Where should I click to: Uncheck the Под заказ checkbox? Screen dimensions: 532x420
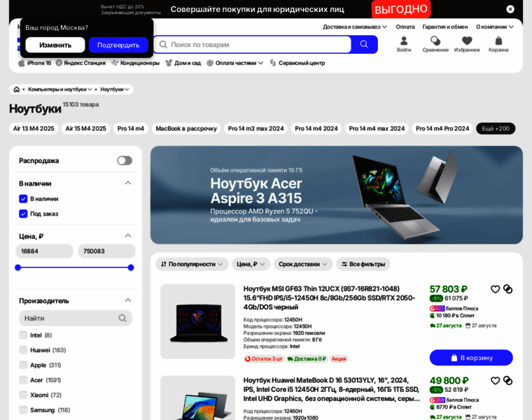(23, 213)
